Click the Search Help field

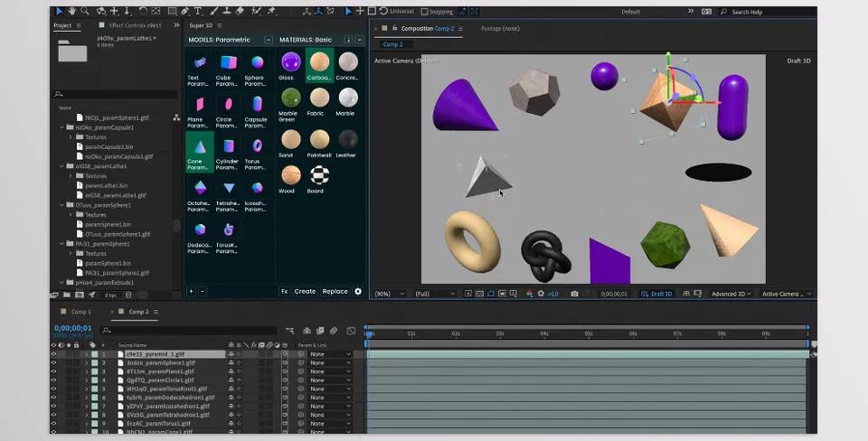pyautogui.click(x=768, y=12)
